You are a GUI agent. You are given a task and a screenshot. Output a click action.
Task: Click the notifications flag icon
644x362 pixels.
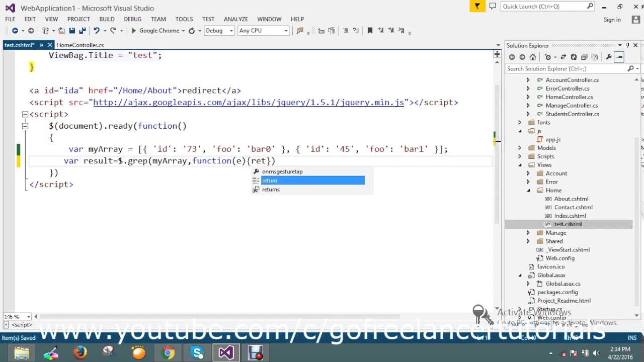tap(477, 6)
